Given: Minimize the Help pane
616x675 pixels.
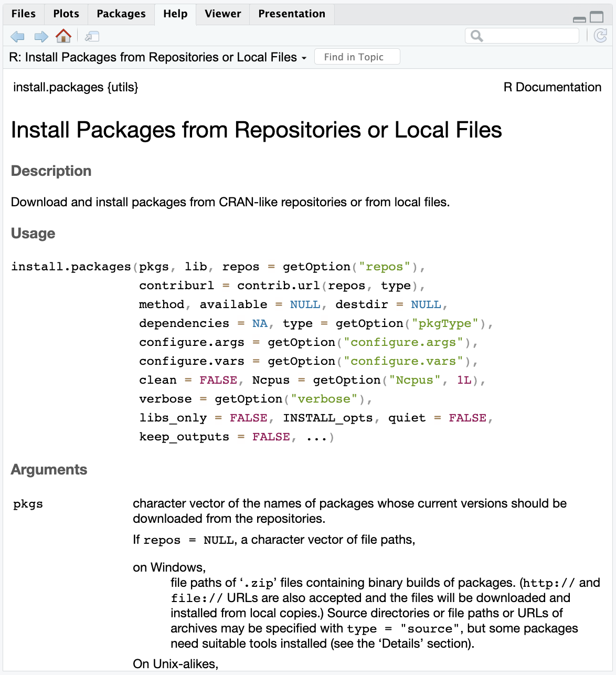Looking at the screenshot, I should tap(579, 19).
